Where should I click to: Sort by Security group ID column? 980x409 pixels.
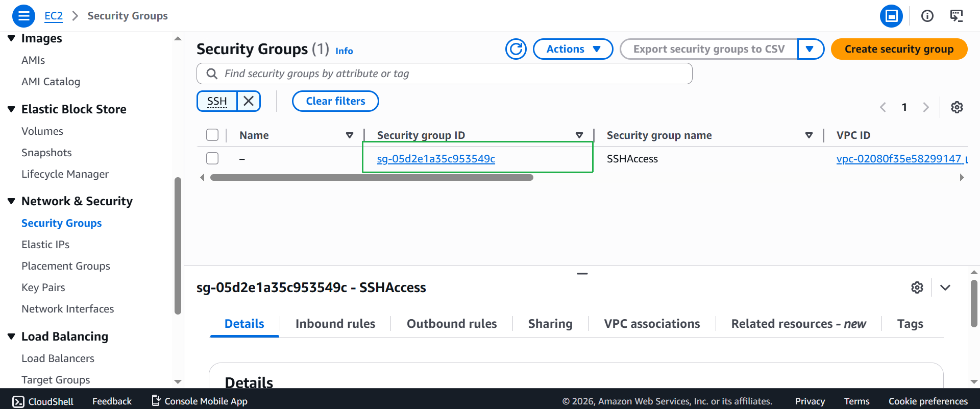click(579, 135)
